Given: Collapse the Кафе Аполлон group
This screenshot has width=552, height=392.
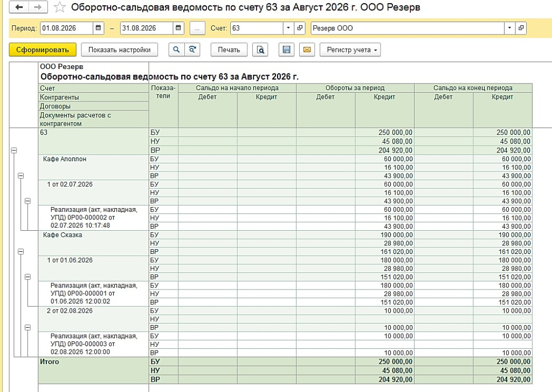Looking at the screenshot, I should point(21,176).
